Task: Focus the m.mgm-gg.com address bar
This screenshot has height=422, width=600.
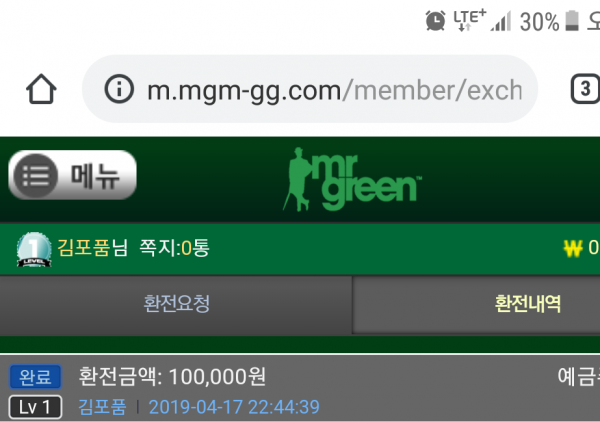Action: click(310, 89)
